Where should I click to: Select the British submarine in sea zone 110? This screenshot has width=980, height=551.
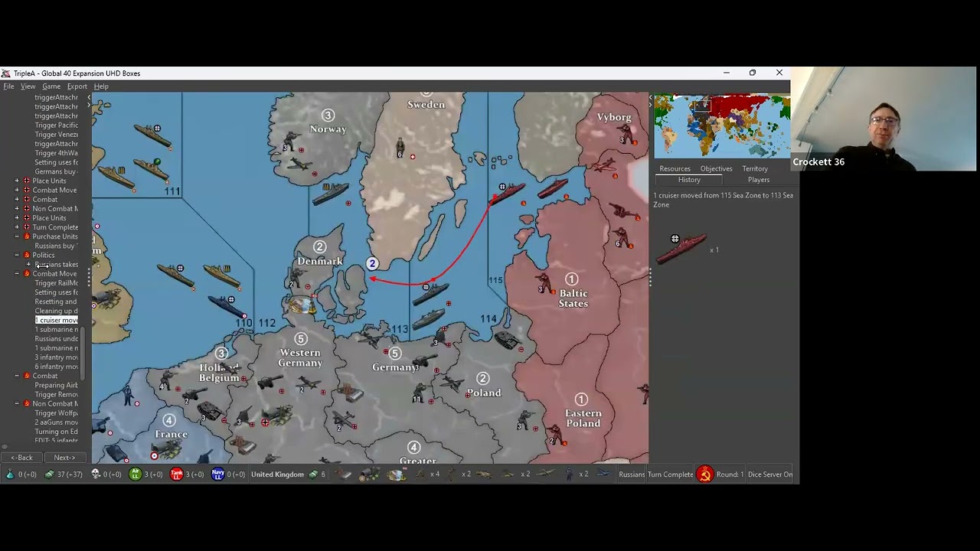pyautogui.click(x=227, y=306)
